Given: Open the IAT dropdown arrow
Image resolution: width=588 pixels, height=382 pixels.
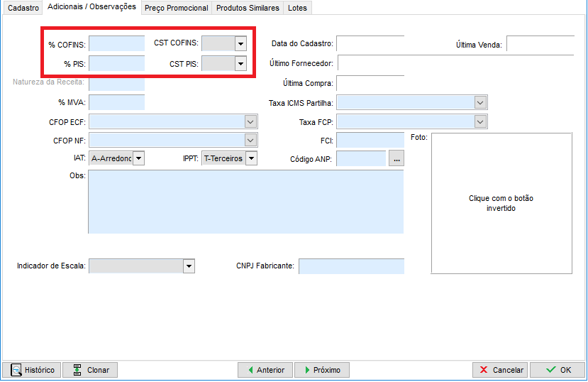Looking at the screenshot, I should 138,158.
